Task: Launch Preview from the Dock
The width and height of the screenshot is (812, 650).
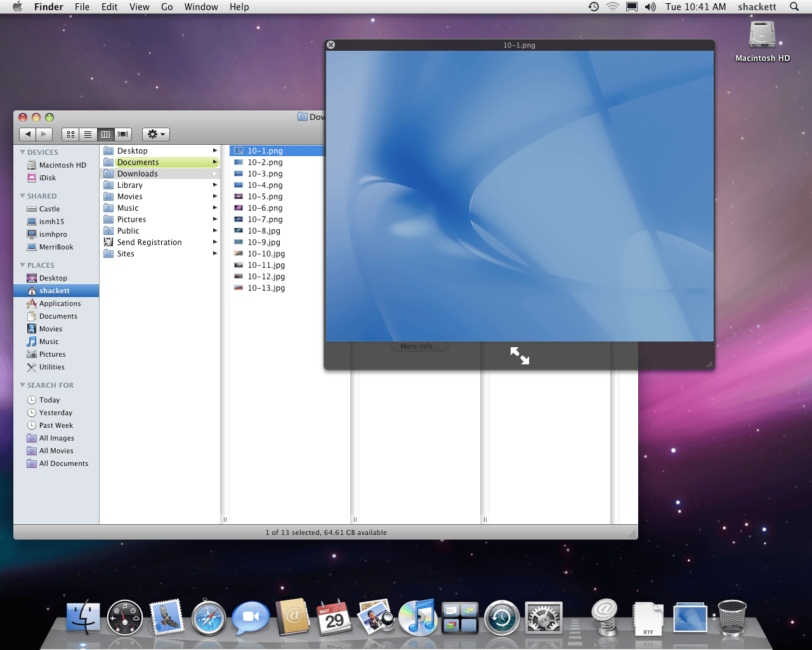Action: [376, 618]
